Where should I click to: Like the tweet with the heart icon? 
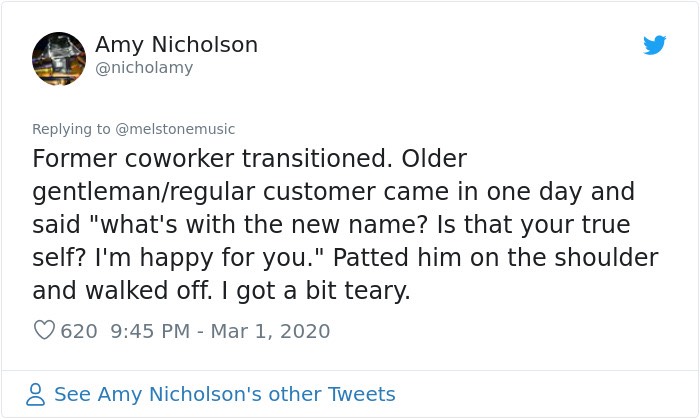[44, 330]
